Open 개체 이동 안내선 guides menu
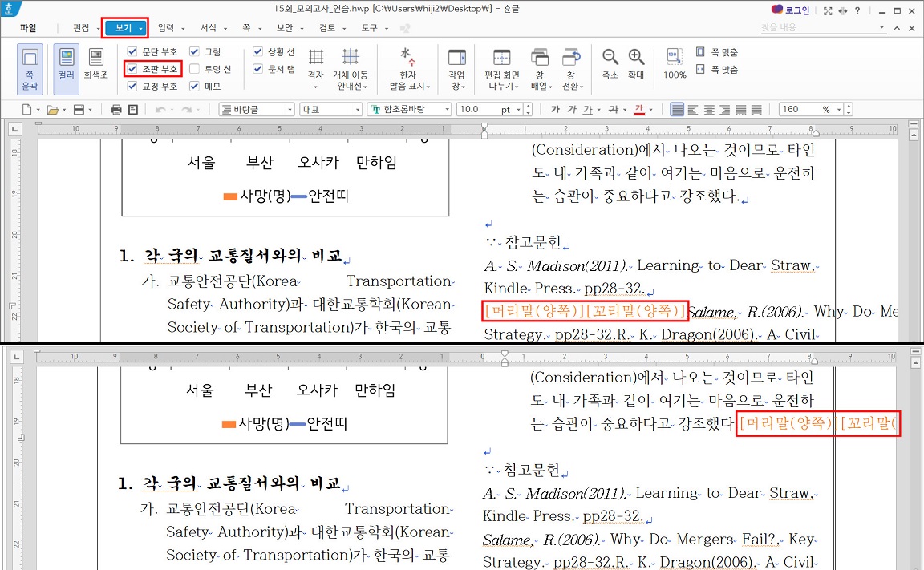Screen dimensions: 924x570 tap(350, 69)
